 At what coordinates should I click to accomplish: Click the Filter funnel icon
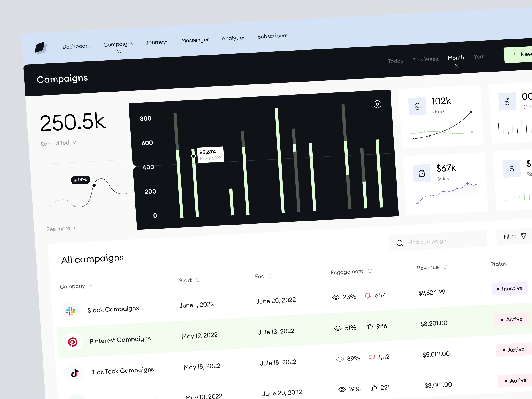523,236
